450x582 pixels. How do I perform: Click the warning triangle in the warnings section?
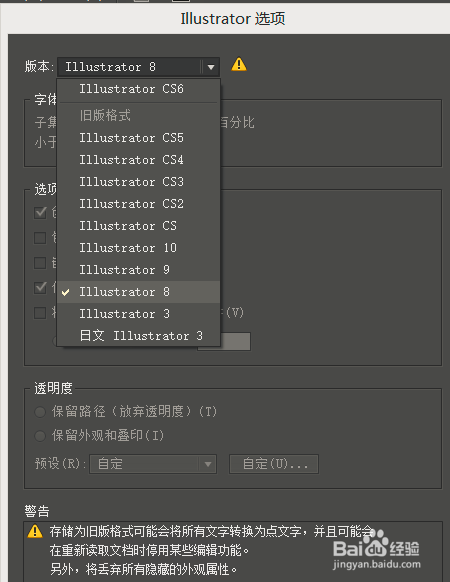(x=35, y=531)
